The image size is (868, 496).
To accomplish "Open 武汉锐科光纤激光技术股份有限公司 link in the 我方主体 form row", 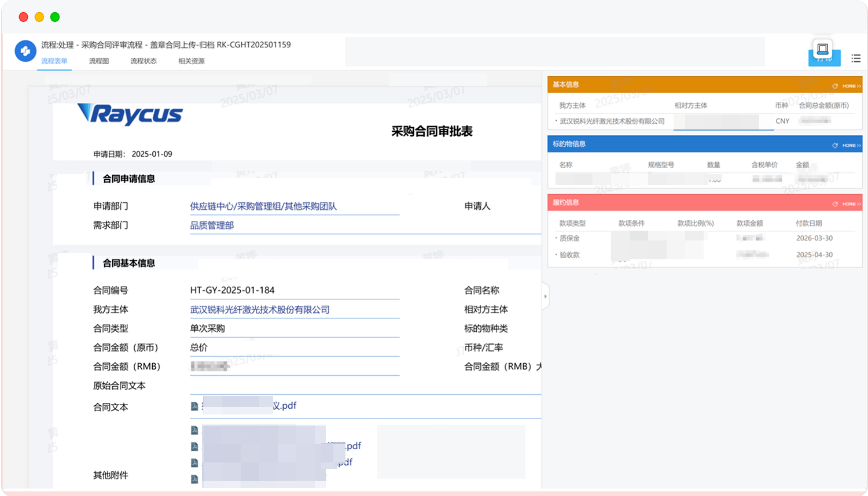I will pos(260,310).
